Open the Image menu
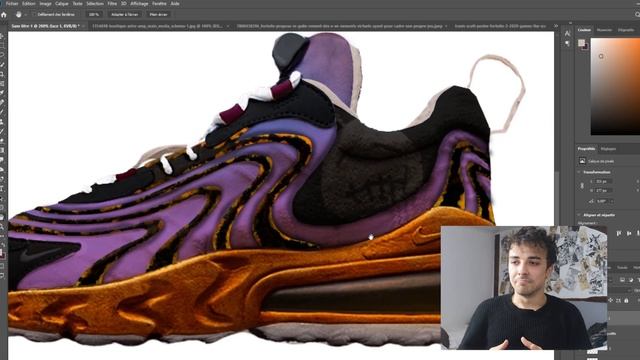 coord(45,3)
